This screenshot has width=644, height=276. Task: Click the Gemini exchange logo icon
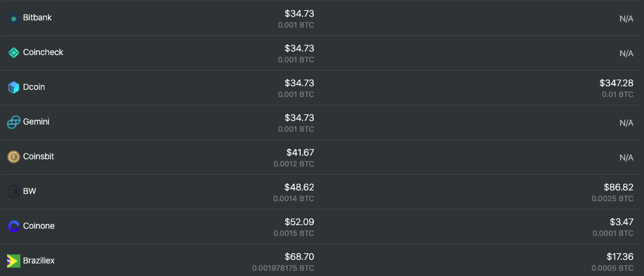point(13,122)
